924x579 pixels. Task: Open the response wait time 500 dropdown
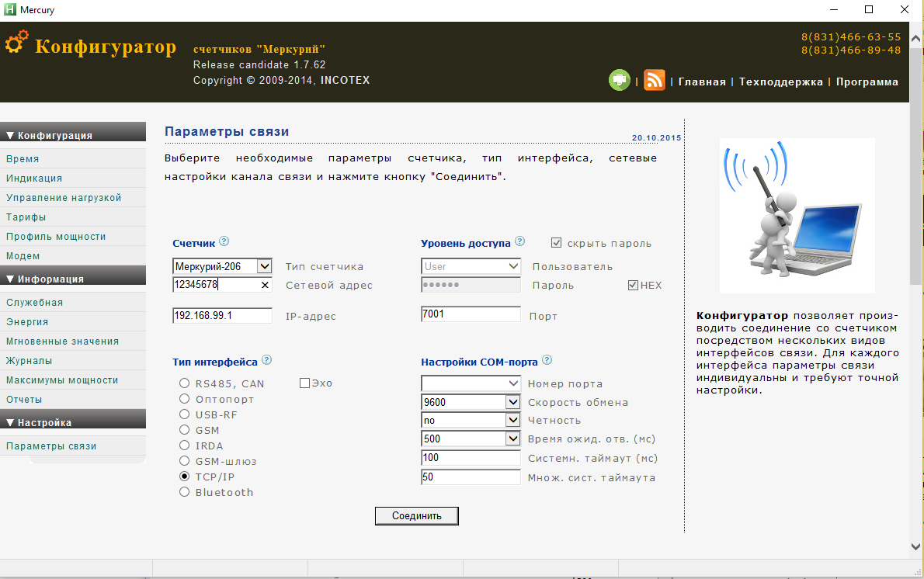point(471,439)
